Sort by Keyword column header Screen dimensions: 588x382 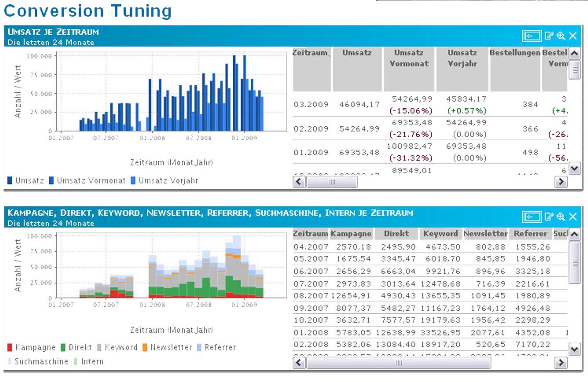(440, 234)
